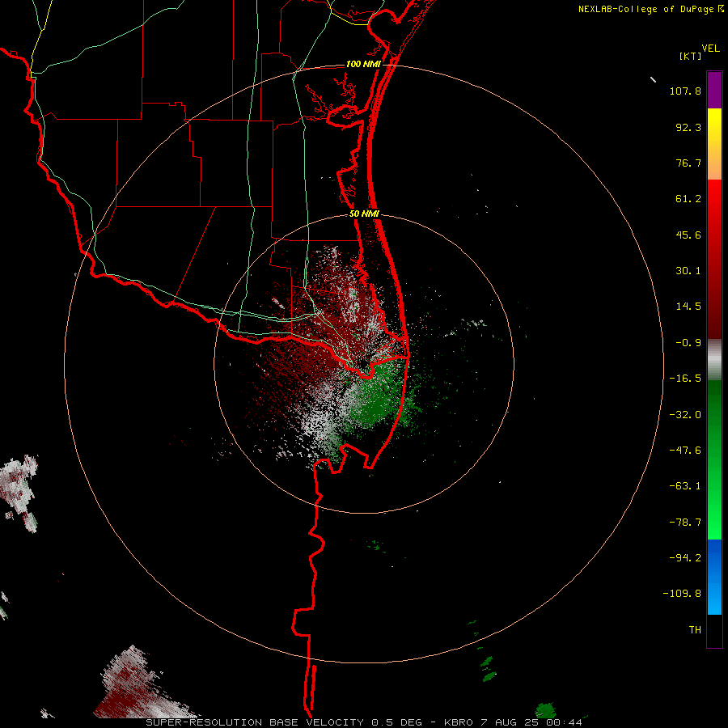Image resolution: width=728 pixels, height=728 pixels.
Task: Click the 50 NMI range ring label
Action: [x=364, y=214]
